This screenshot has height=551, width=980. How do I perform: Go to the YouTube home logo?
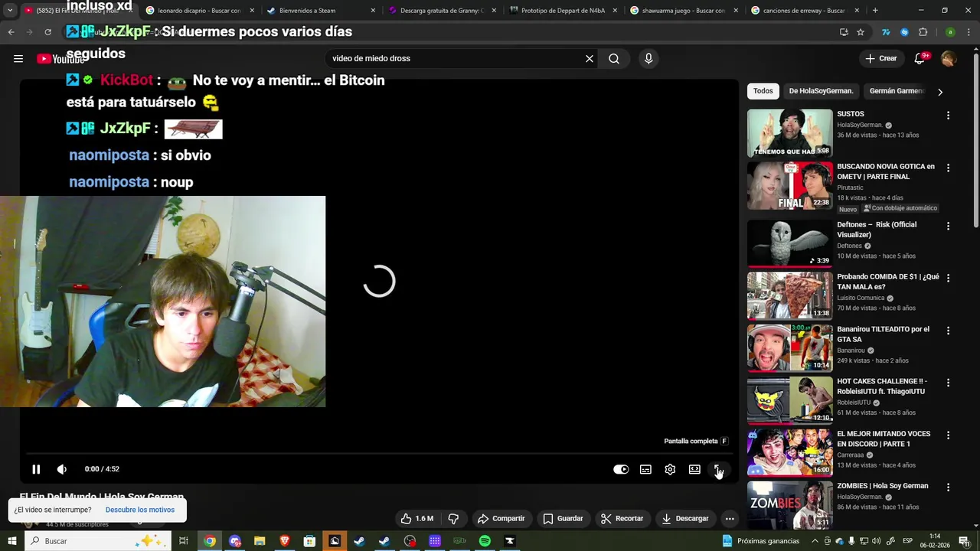click(x=61, y=59)
